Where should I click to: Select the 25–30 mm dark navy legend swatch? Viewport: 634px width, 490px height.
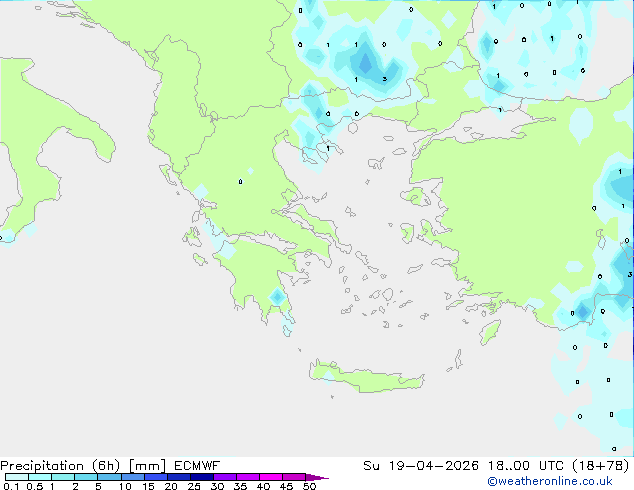coord(202,477)
